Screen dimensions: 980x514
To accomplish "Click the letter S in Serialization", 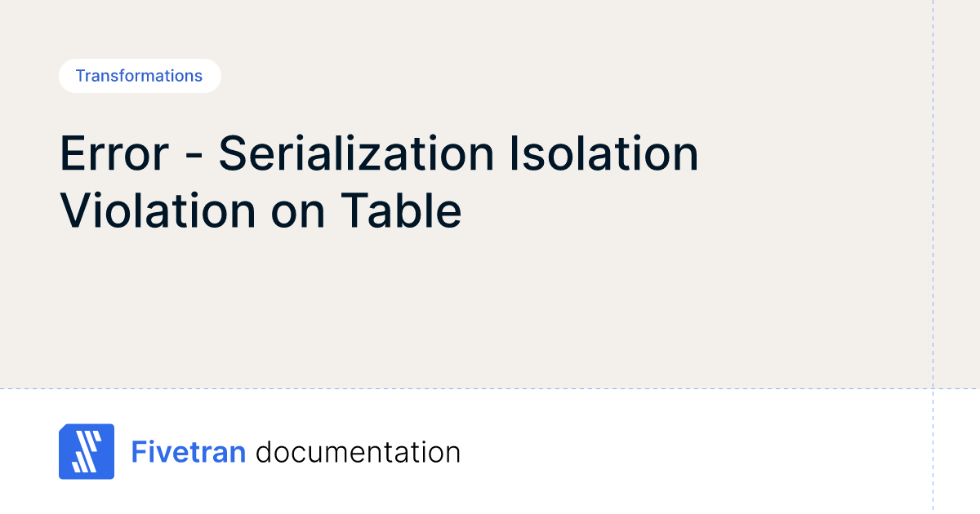I will 233,153.
